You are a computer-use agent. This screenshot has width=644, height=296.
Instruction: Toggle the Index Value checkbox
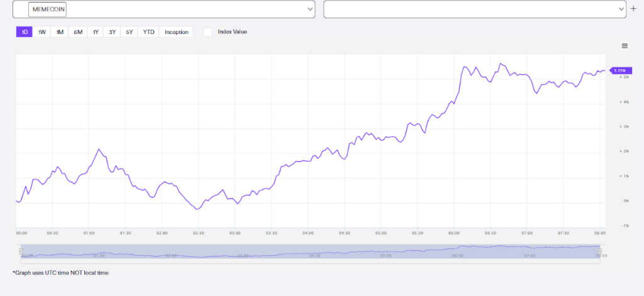coord(208,32)
